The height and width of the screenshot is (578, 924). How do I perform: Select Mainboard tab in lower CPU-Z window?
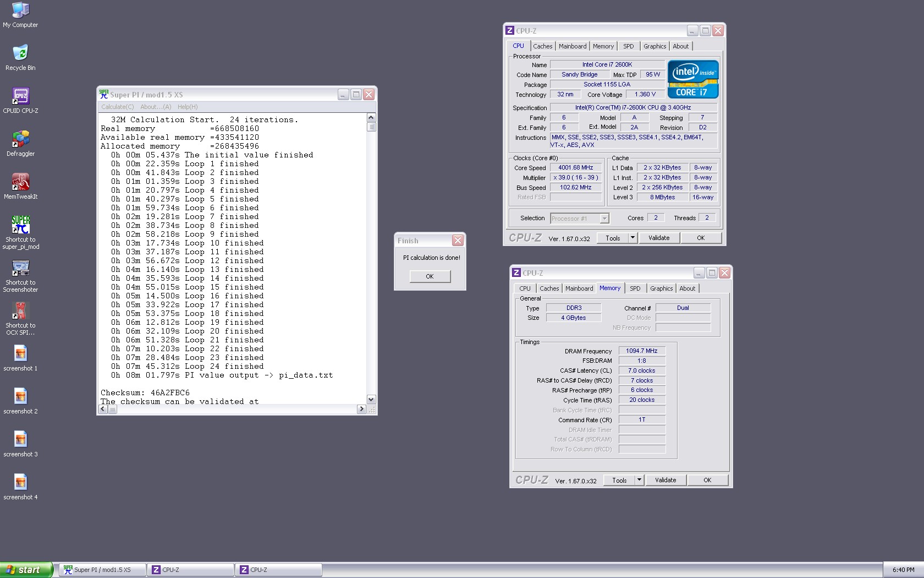pyautogui.click(x=579, y=288)
